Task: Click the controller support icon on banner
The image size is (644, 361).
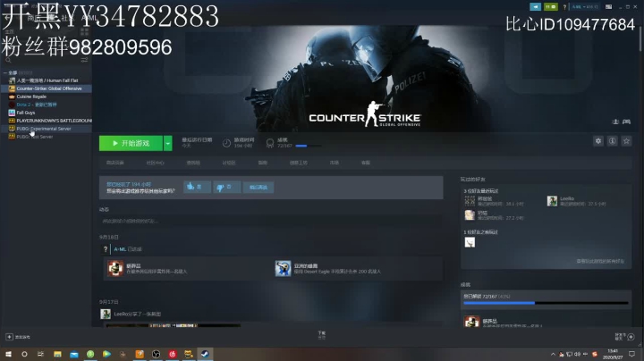Action: [626, 122]
